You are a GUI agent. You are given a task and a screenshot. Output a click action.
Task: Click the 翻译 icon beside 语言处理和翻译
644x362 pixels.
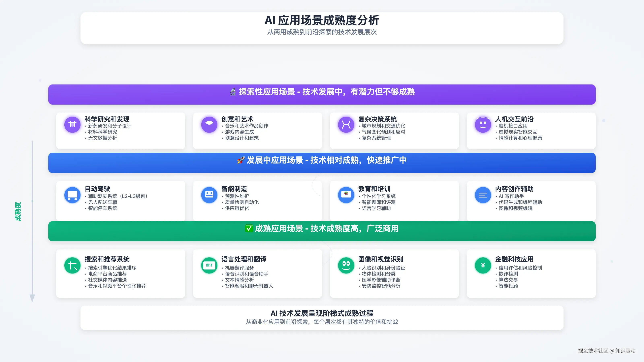209,265
